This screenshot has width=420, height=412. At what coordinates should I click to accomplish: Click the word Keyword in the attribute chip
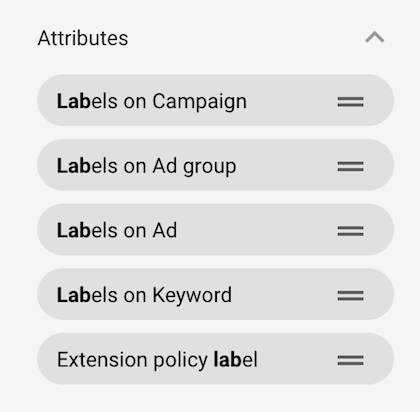pos(192,295)
